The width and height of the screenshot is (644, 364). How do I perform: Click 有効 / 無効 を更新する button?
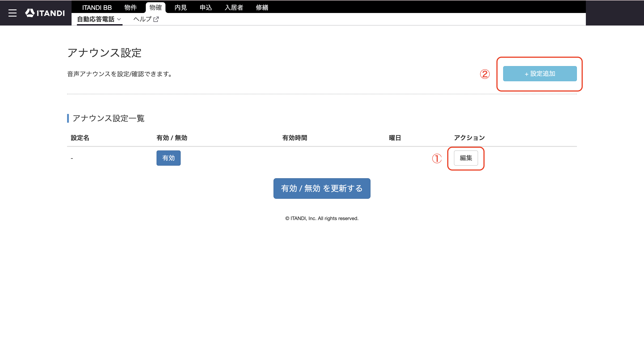point(322,188)
